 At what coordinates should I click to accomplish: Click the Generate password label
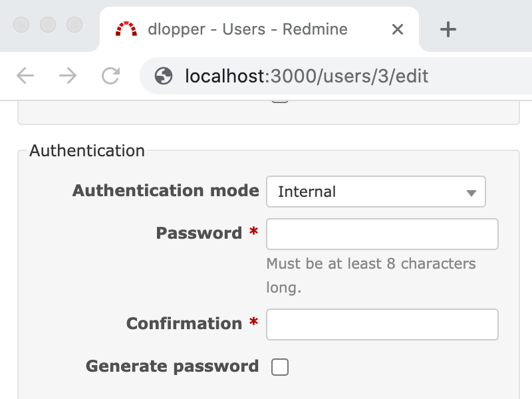click(172, 367)
